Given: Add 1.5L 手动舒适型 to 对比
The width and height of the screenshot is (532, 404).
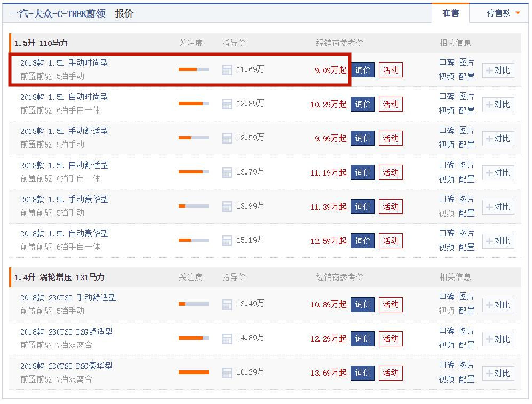Looking at the screenshot, I should pyautogui.click(x=498, y=139).
